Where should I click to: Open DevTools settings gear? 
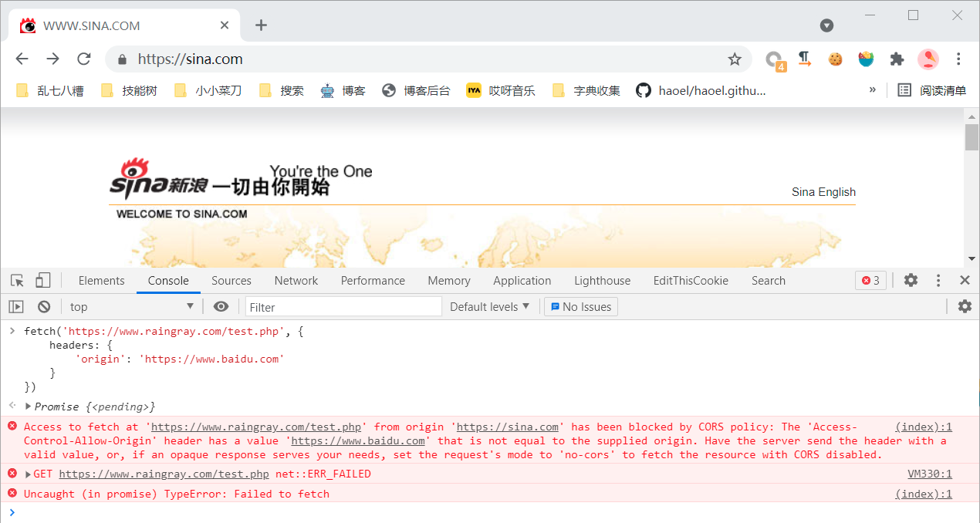coord(911,281)
